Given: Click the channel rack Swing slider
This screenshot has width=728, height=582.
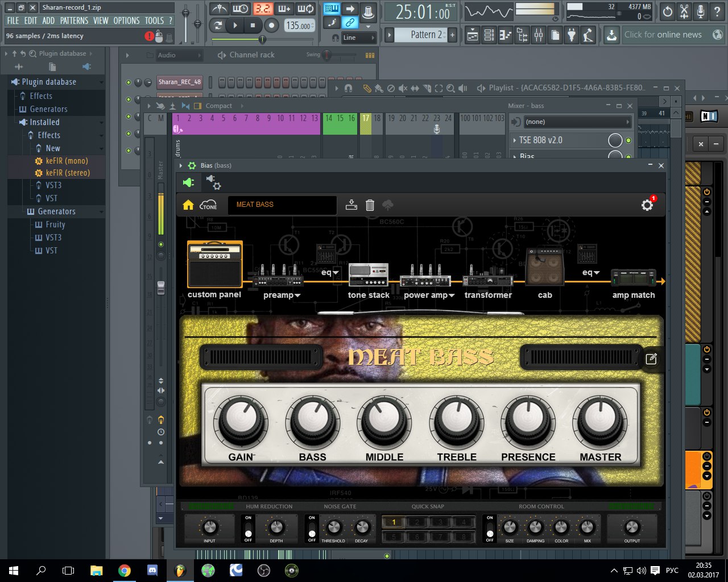Looking at the screenshot, I should pyautogui.click(x=338, y=55).
